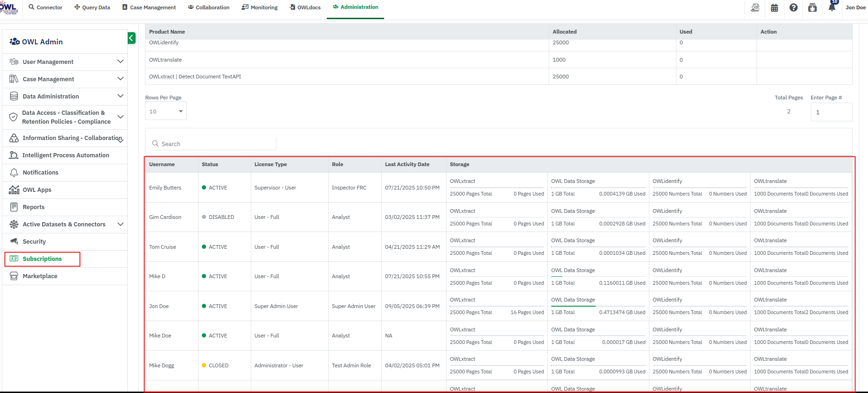Viewport: 868px width, 393px height.
Task: Open the Jon Doe user menu
Action: pos(855,7)
